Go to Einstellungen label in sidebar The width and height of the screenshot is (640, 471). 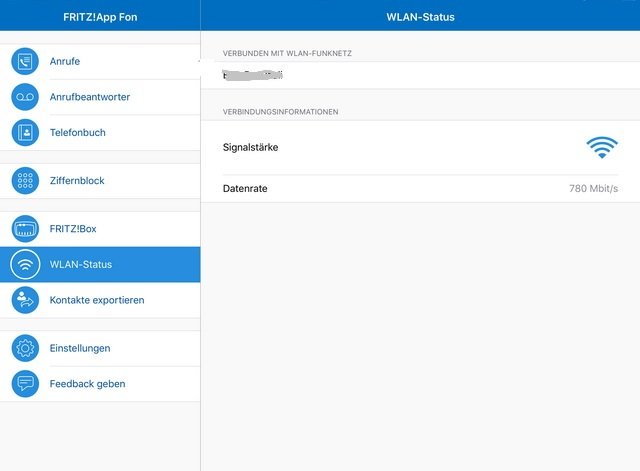[x=80, y=348]
